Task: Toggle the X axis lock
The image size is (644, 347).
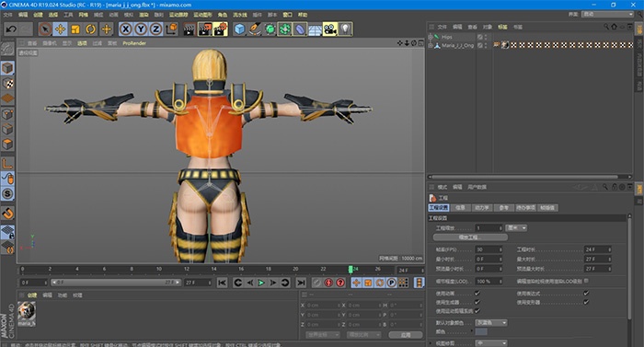Action: pos(126,29)
